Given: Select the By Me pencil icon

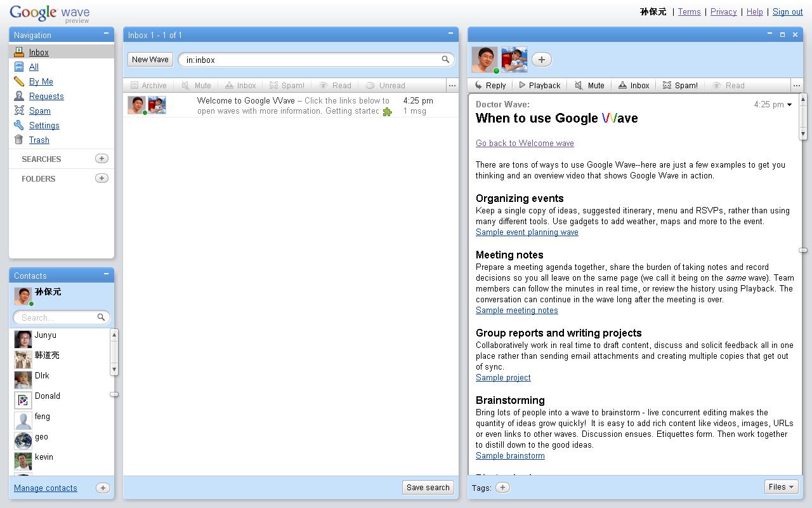Looking at the screenshot, I should [19, 81].
